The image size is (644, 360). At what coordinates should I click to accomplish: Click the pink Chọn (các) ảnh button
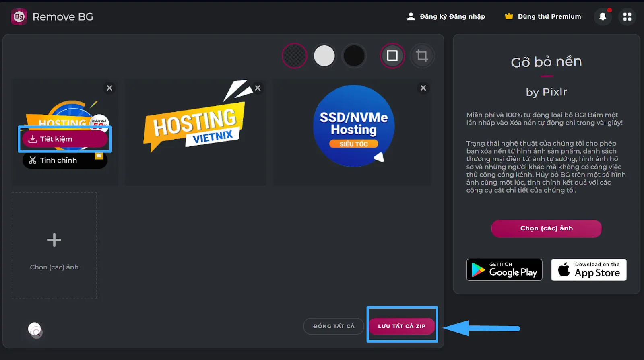(546, 228)
